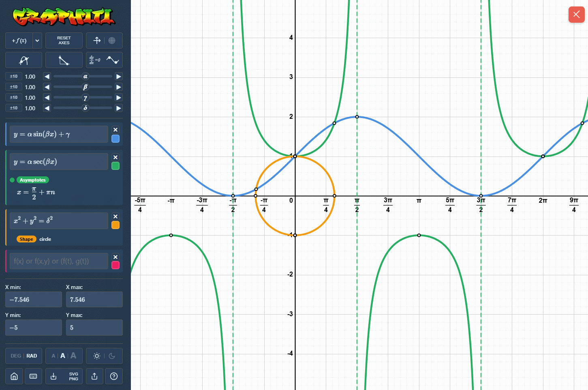Image resolution: width=588 pixels, height=390 pixels.
Task: Close the graph with the red X button
Action: (576, 15)
